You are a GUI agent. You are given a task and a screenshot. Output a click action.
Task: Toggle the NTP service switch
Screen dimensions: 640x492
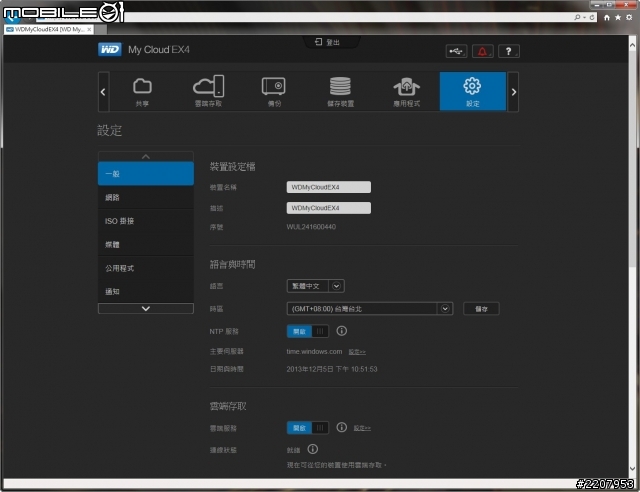307,331
